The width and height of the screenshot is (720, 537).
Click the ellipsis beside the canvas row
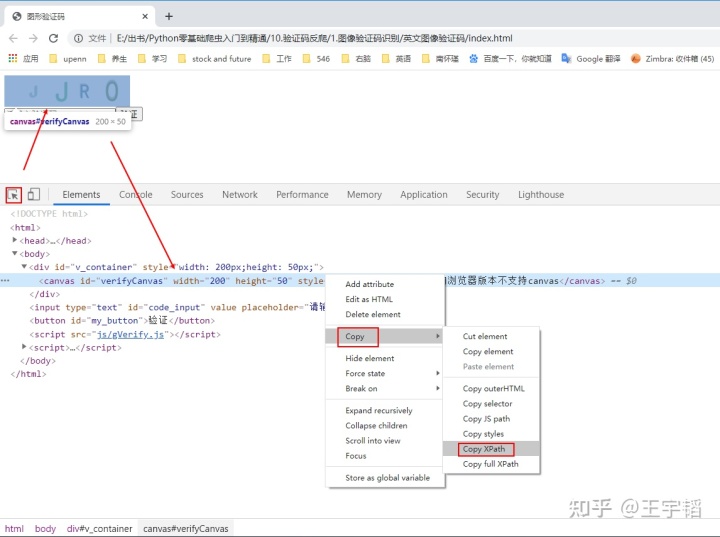point(5,281)
